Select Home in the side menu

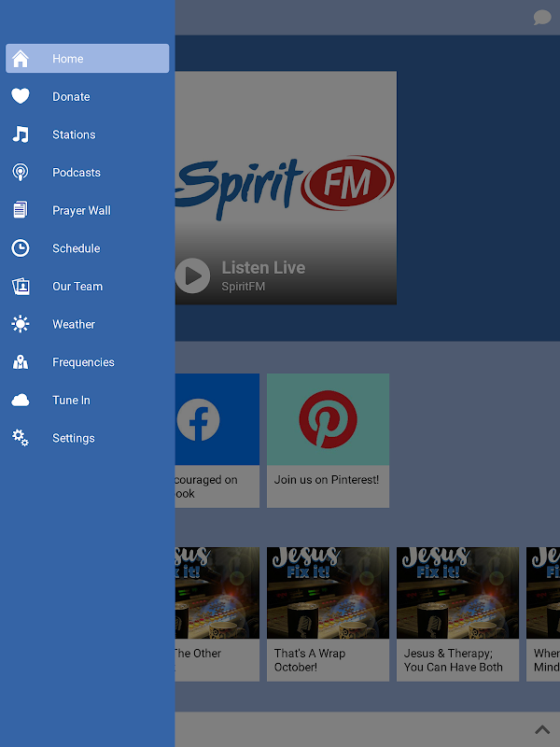pyautogui.click(x=87, y=59)
